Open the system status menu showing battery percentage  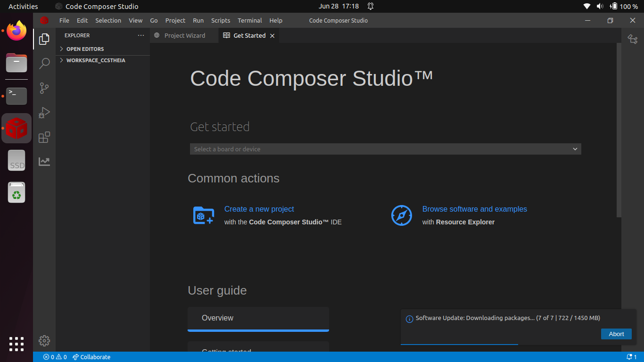[x=611, y=6]
